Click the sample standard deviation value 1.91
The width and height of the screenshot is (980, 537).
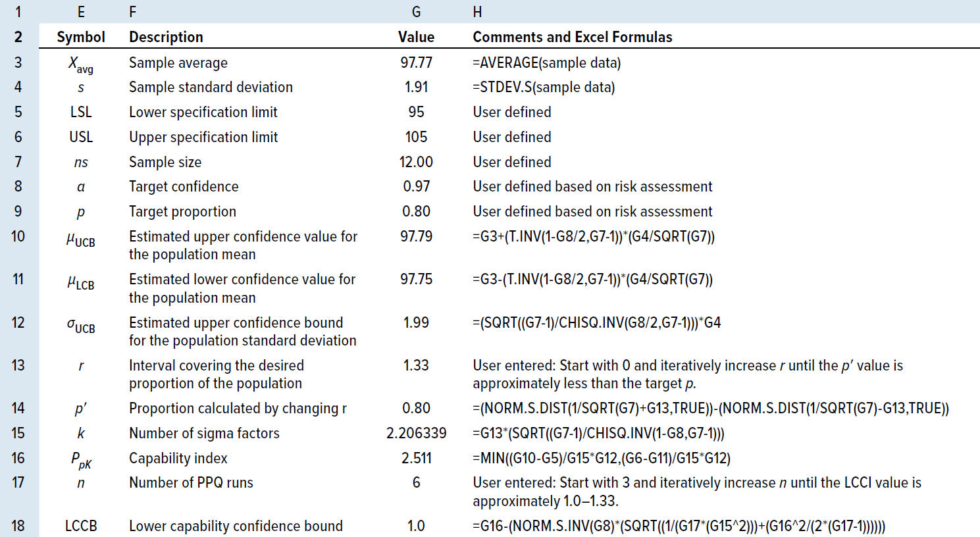pyautogui.click(x=416, y=88)
